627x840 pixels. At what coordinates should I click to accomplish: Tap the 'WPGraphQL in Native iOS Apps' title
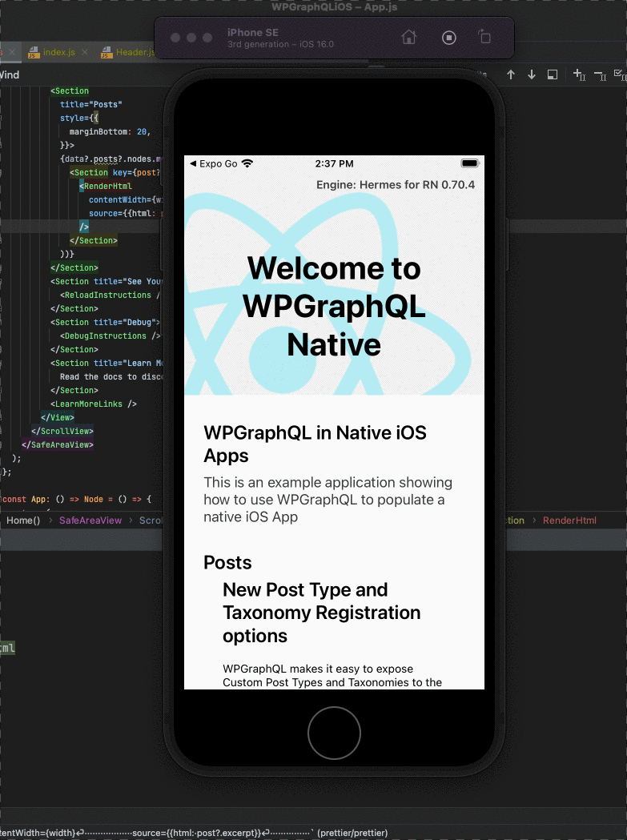(316, 444)
